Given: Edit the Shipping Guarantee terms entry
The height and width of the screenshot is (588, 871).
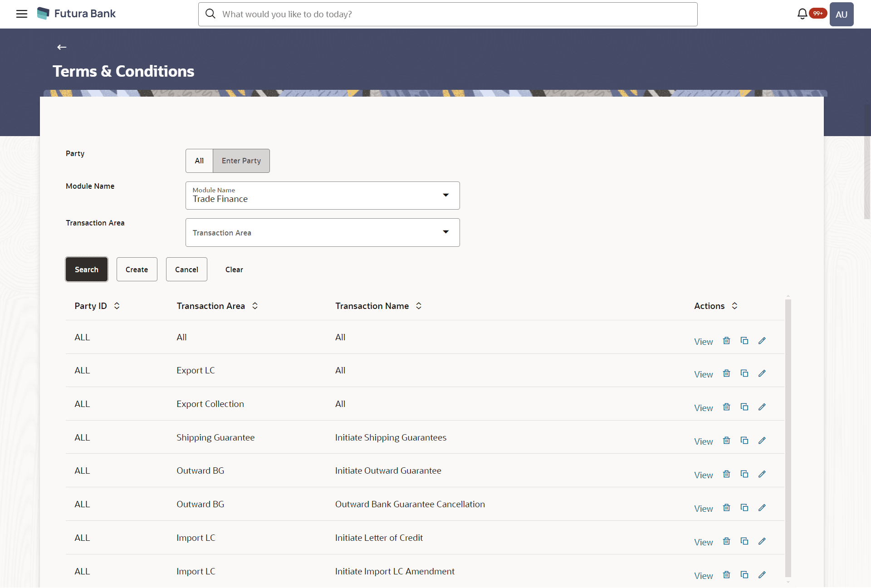Looking at the screenshot, I should point(762,440).
